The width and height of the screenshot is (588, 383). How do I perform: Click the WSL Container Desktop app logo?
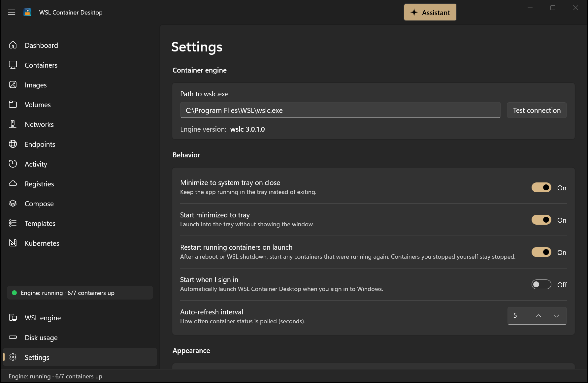point(28,12)
